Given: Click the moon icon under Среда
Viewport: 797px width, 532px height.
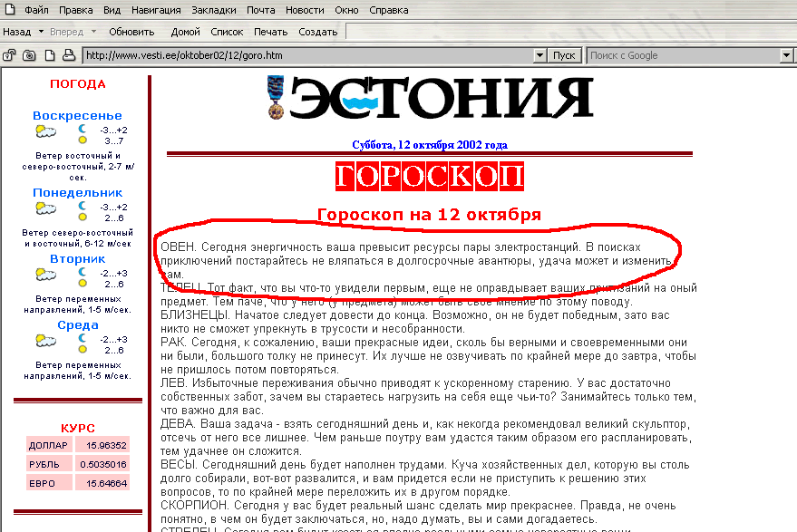Looking at the screenshot, I should click(83, 338).
